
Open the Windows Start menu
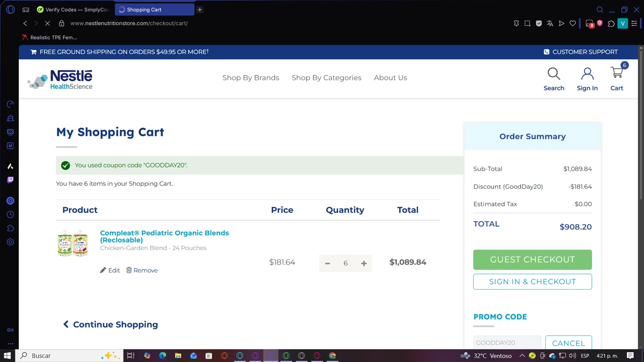7,356
